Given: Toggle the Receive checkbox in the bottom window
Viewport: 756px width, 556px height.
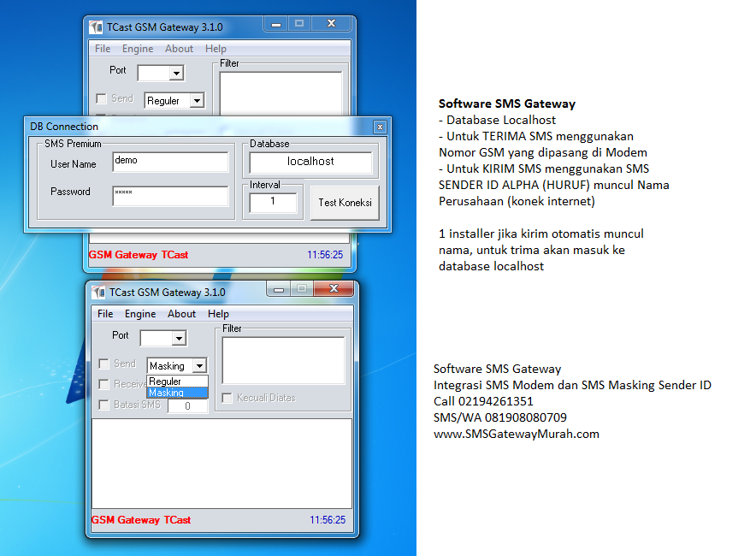Looking at the screenshot, I should click(103, 384).
